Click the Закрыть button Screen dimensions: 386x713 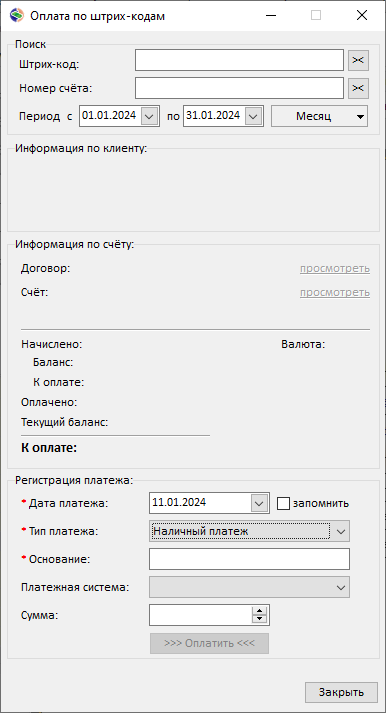pos(341,693)
